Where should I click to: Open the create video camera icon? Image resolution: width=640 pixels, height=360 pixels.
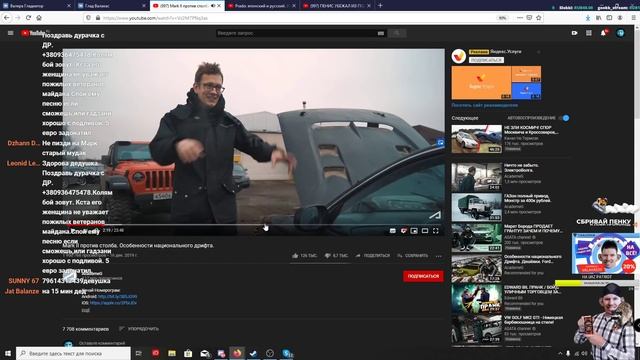pyautogui.click(x=574, y=33)
